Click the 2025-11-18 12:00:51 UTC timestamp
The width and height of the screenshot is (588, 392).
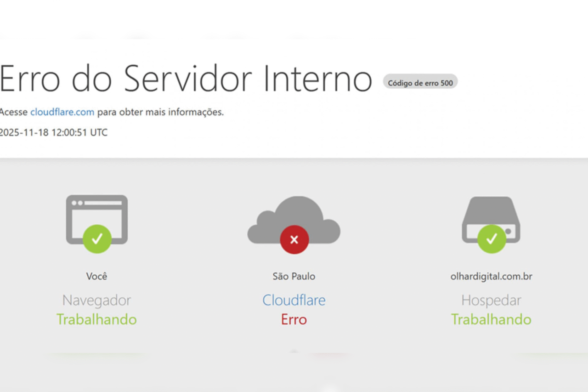[54, 132]
